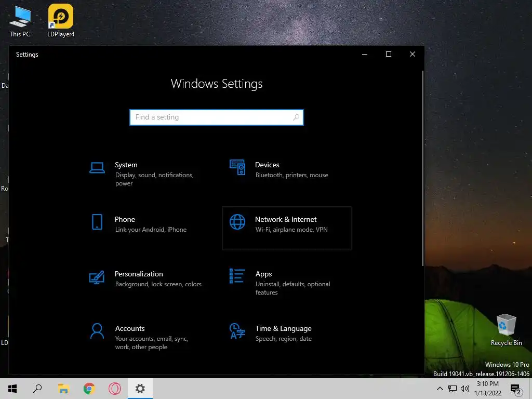Image resolution: width=532 pixels, height=399 pixels.
Task: Click 'Bluetooth, printers, mouse' description
Action: (292, 175)
